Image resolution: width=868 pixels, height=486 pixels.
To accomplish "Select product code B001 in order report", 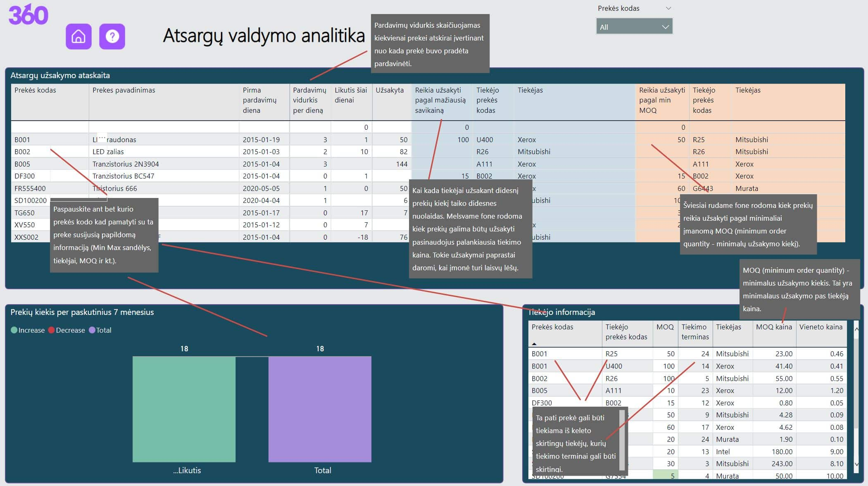I will [22, 140].
